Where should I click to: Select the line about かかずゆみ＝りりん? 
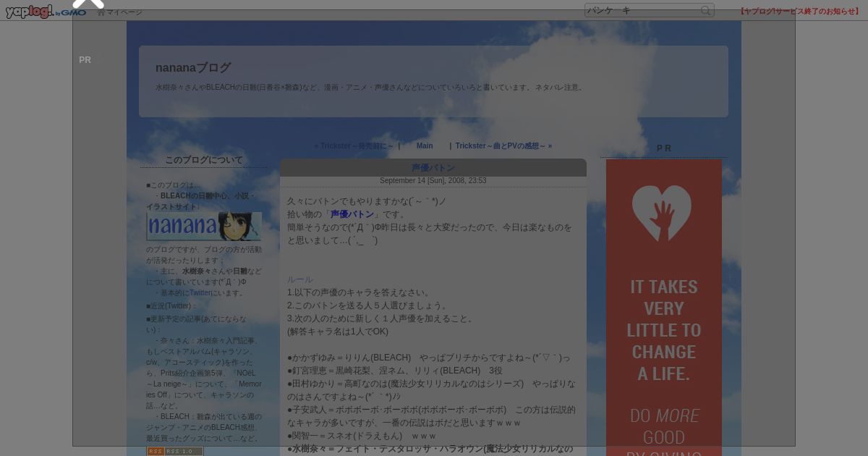[429, 358]
